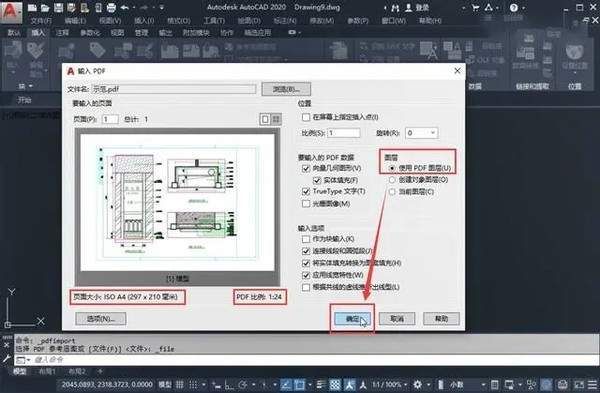The image size is (600, 393).
Task: Click the command line input field
Action: tap(306, 360)
